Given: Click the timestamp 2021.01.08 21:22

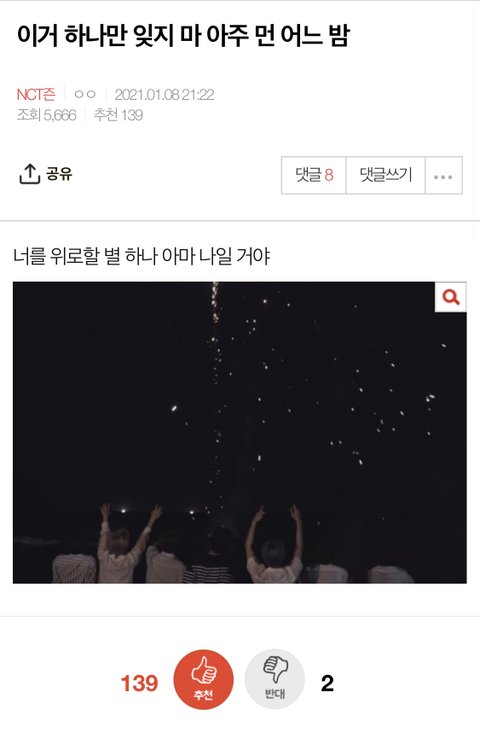Looking at the screenshot, I should [x=165, y=95].
